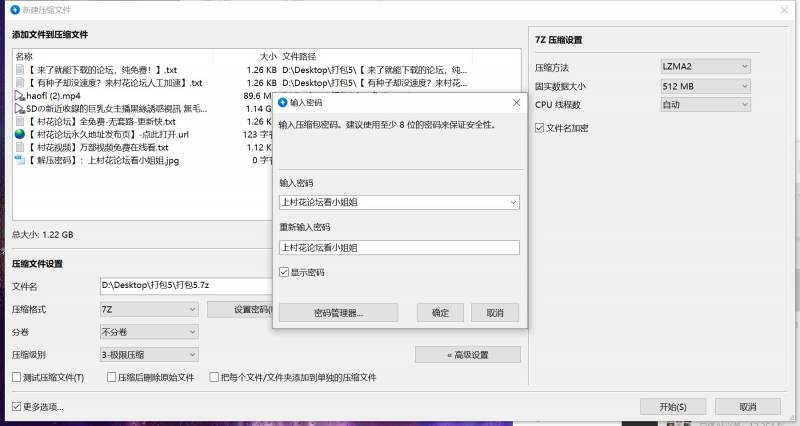Confirm the password with 确定
Screen dimensions: 800x426
tap(440, 313)
